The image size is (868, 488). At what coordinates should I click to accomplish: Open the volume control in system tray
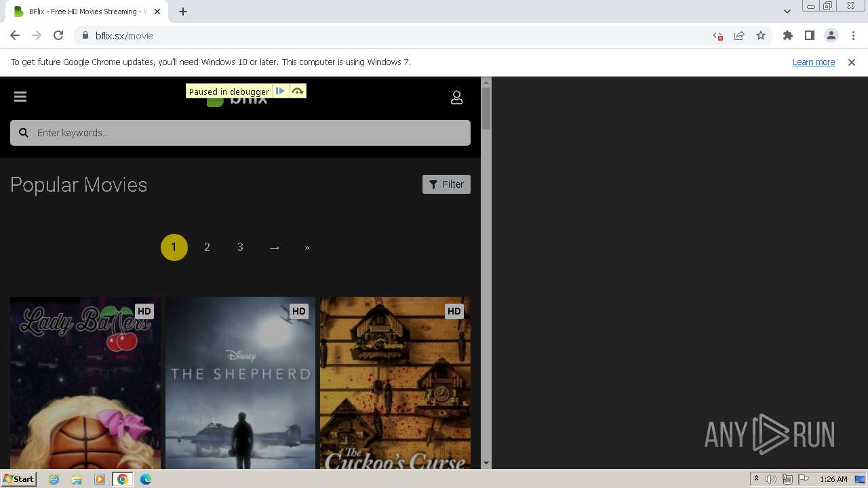pyautogui.click(x=771, y=479)
